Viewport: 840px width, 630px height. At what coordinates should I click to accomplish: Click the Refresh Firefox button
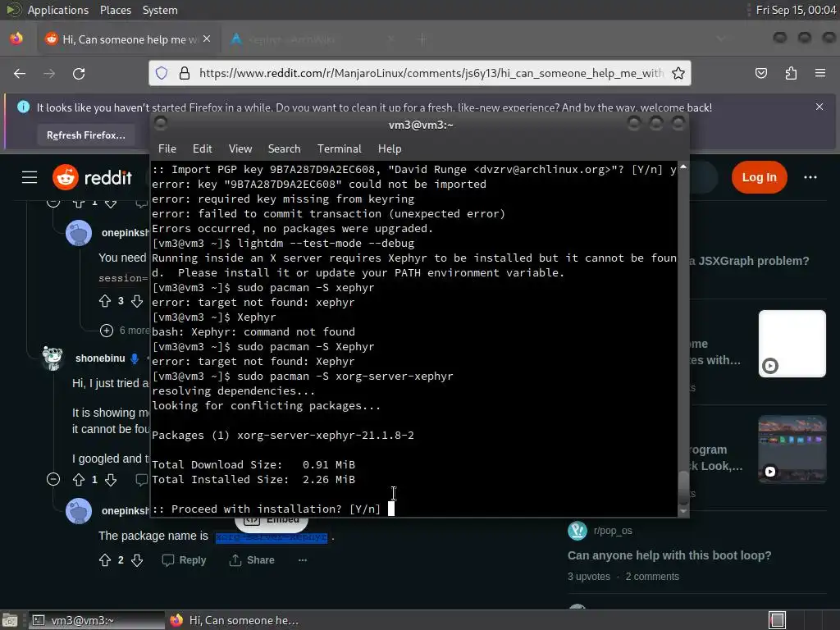85,135
